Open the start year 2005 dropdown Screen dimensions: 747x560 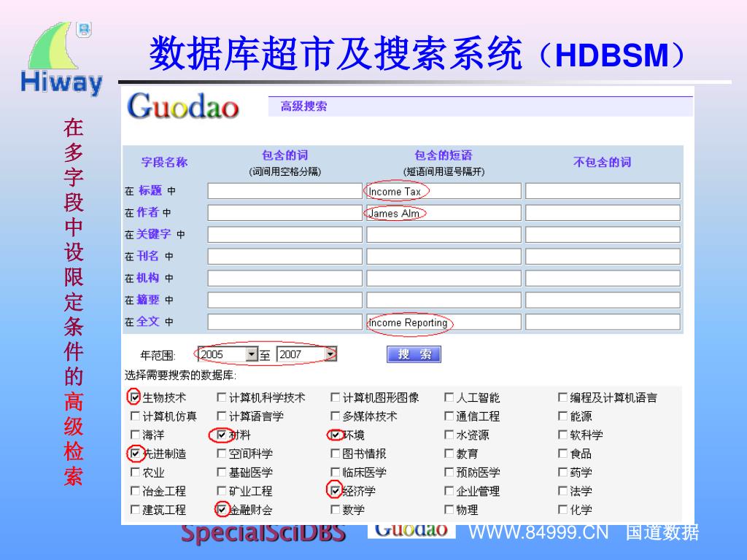pos(252,354)
